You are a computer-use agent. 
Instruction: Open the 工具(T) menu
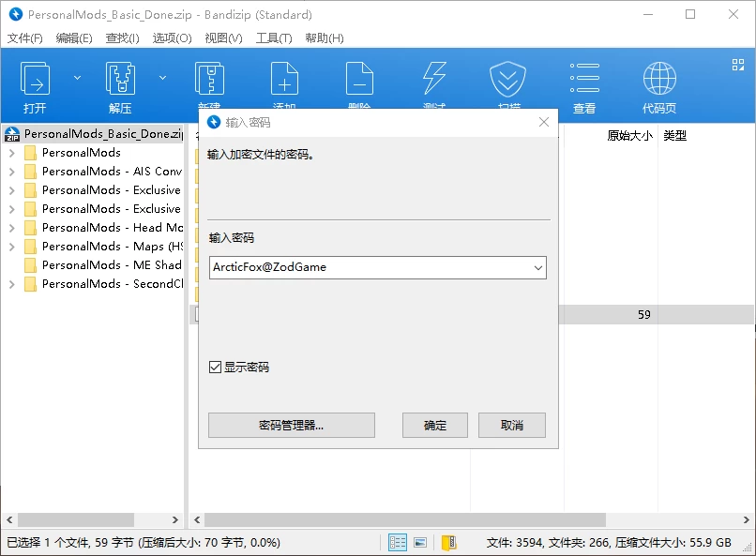point(274,38)
